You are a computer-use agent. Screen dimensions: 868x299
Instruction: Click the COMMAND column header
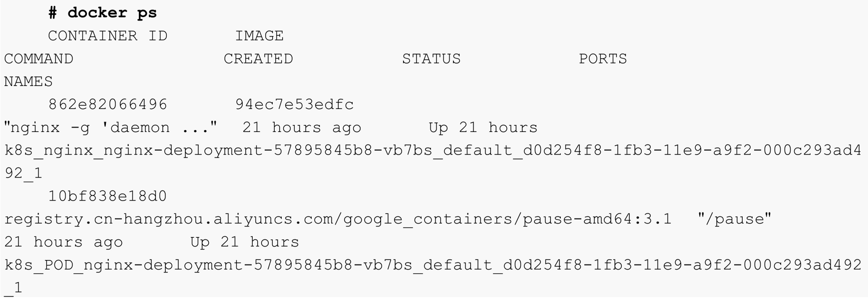(38, 59)
